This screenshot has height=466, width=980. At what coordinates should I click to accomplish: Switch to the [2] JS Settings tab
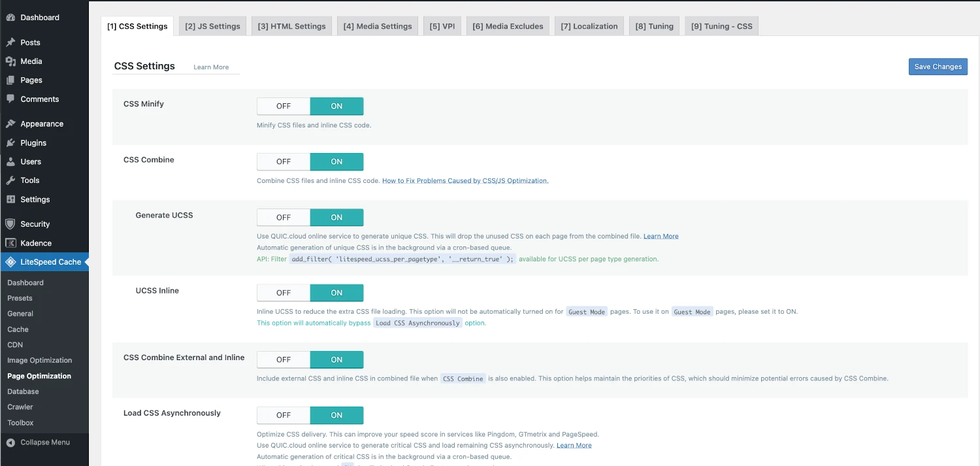pyautogui.click(x=212, y=26)
